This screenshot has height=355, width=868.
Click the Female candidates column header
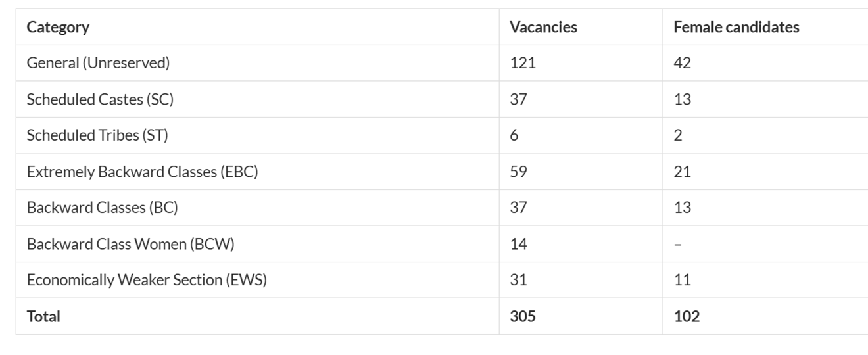(736, 27)
